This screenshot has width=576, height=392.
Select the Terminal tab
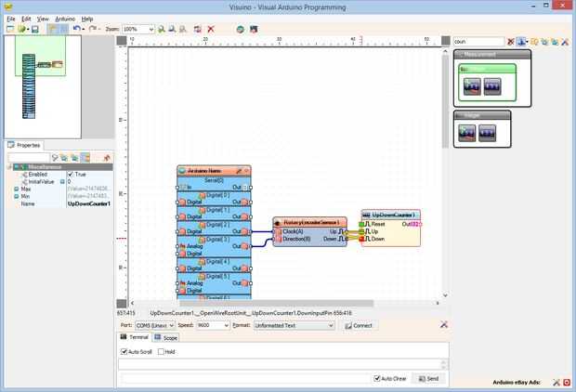[134, 337]
